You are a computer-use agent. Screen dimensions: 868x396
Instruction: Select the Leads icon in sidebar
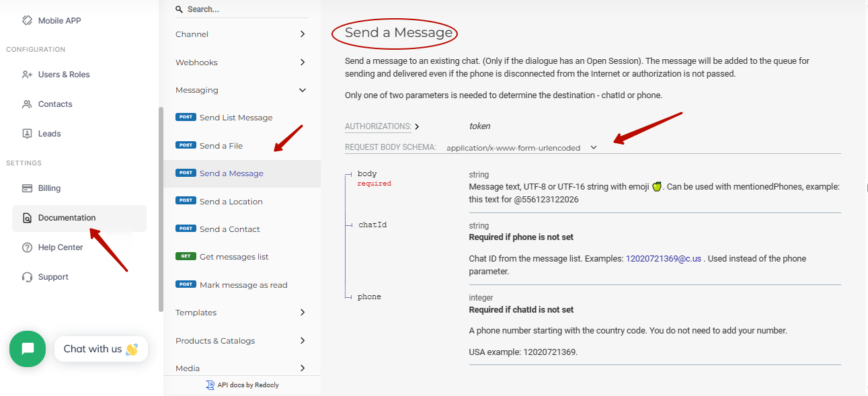click(x=27, y=134)
